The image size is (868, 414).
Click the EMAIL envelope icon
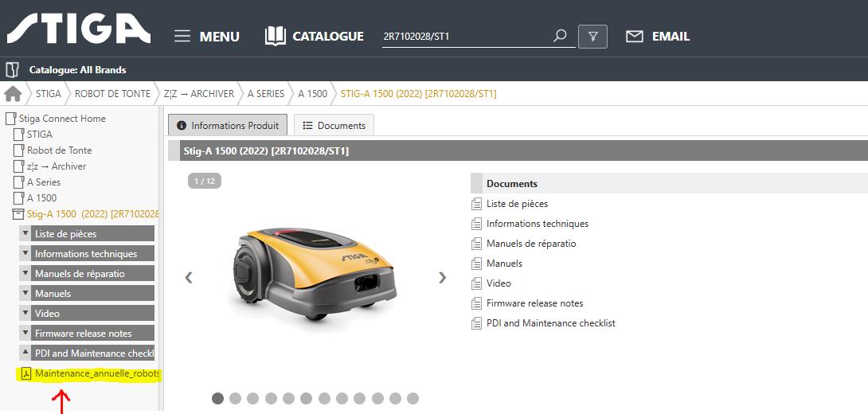(635, 37)
